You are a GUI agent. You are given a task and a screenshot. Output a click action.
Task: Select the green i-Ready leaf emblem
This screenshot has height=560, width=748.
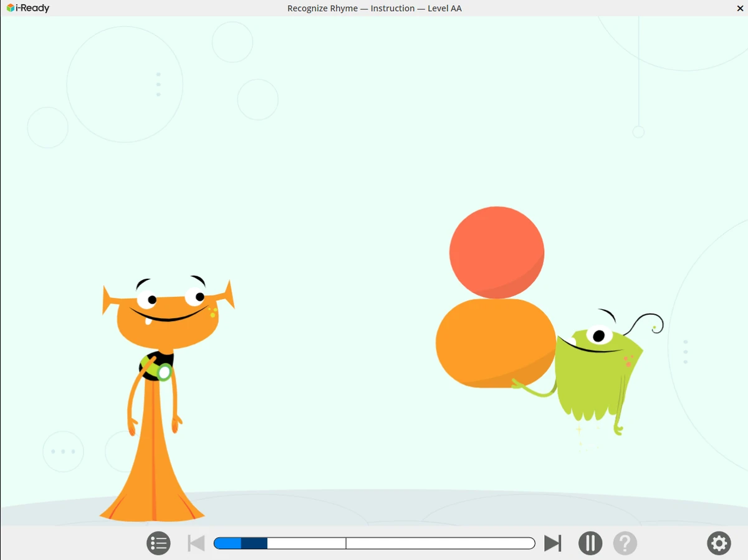8,8
